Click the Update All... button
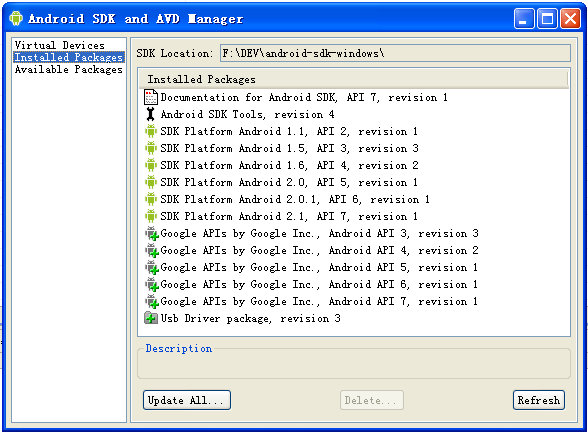This screenshot has height=433, width=588. click(x=187, y=400)
